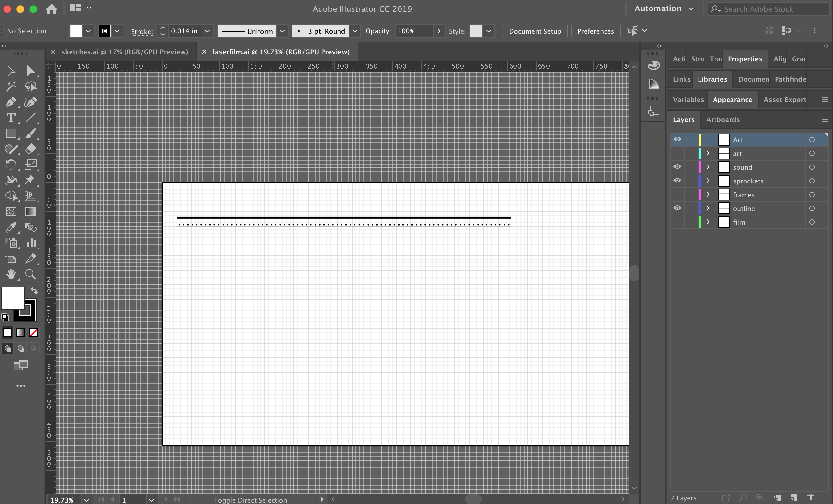The width and height of the screenshot is (833, 504).
Task: Open the Home screen icon
Action: (x=51, y=9)
